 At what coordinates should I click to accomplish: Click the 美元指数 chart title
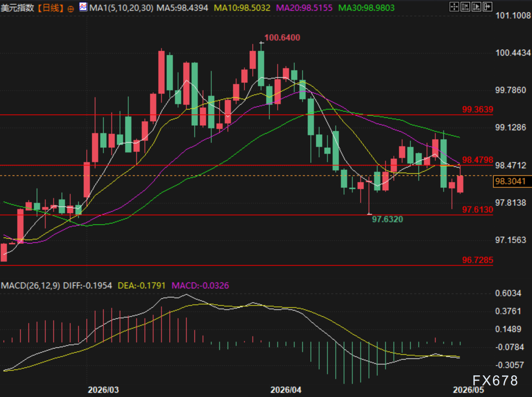pos(18,8)
